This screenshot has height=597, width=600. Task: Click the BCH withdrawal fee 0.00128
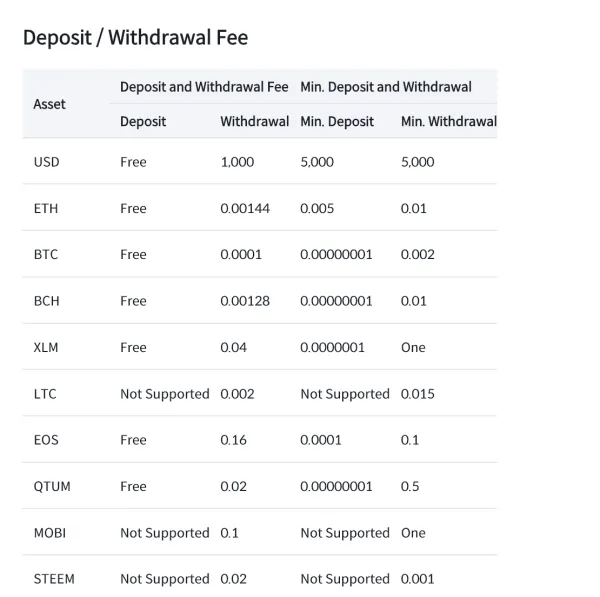[245, 301]
